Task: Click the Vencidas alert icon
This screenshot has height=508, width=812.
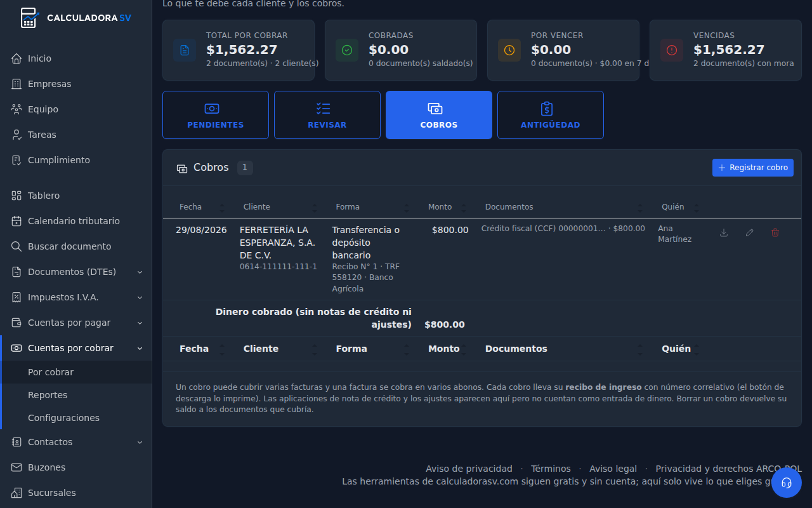Action: [x=672, y=50]
